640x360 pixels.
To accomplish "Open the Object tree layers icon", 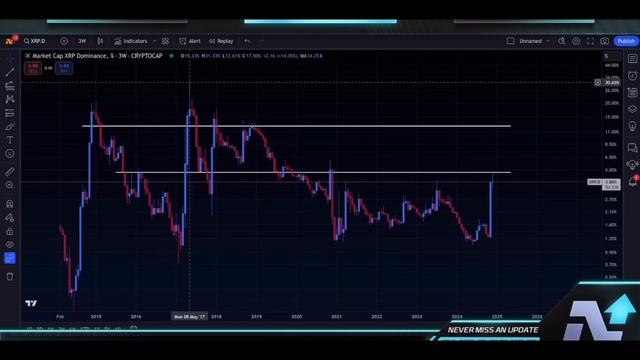I will (x=632, y=109).
